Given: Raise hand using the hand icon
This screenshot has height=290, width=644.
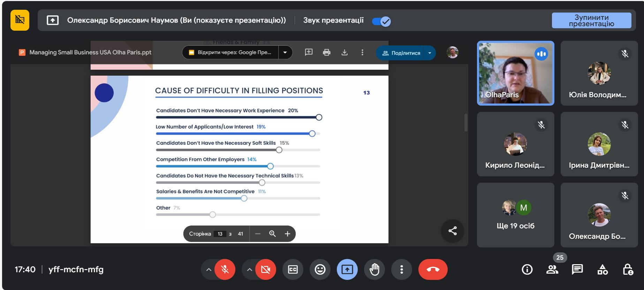Looking at the screenshot, I should [374, 269].
